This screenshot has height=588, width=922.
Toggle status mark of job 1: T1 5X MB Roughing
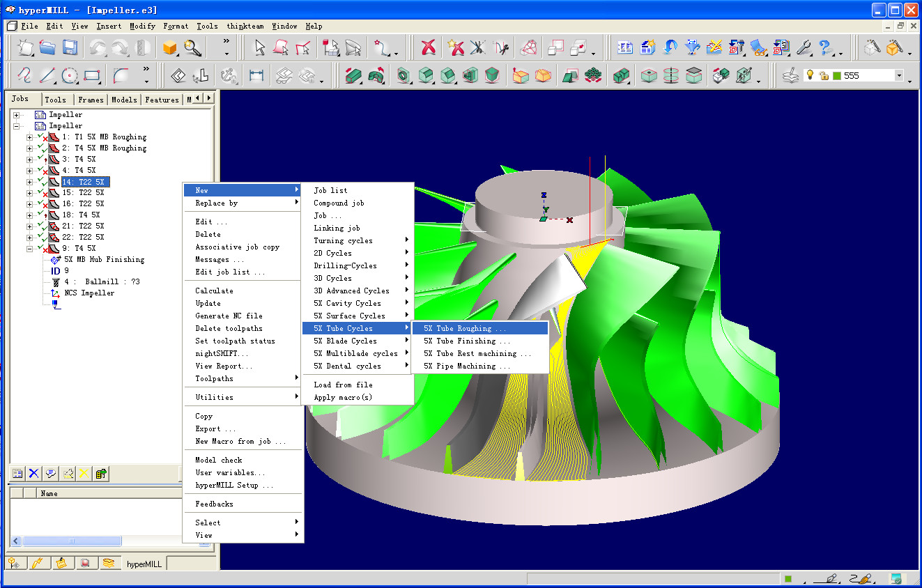[x=42, y=137]
